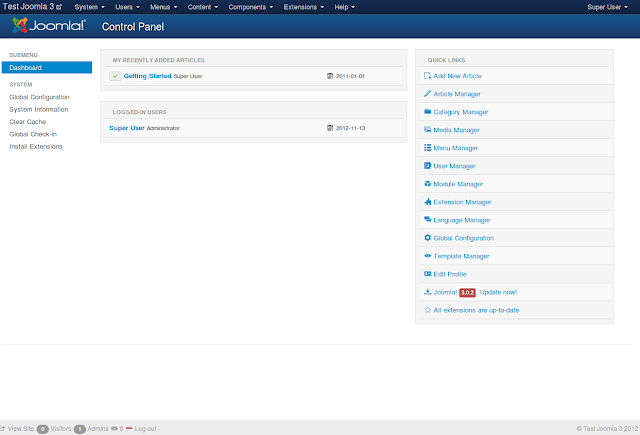Screen dimensions: 640x435
Task: Click the picture icon beside Media Manager
Action: (427, 130)
